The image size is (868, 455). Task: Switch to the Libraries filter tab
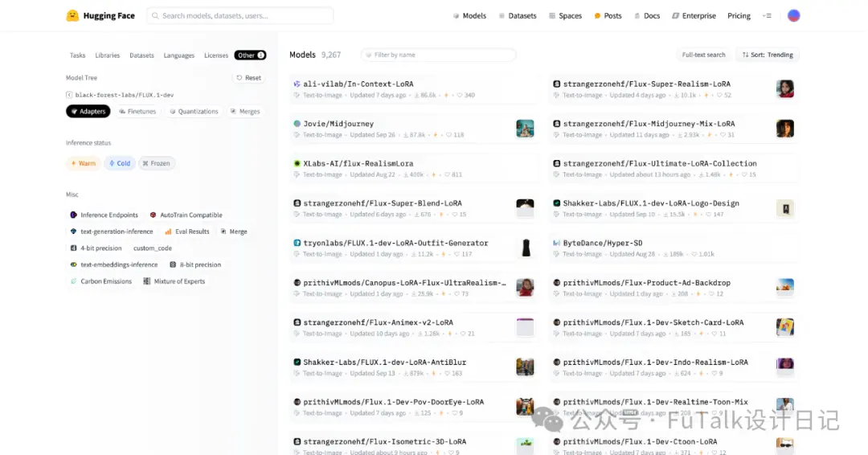(x=108, y=55)
